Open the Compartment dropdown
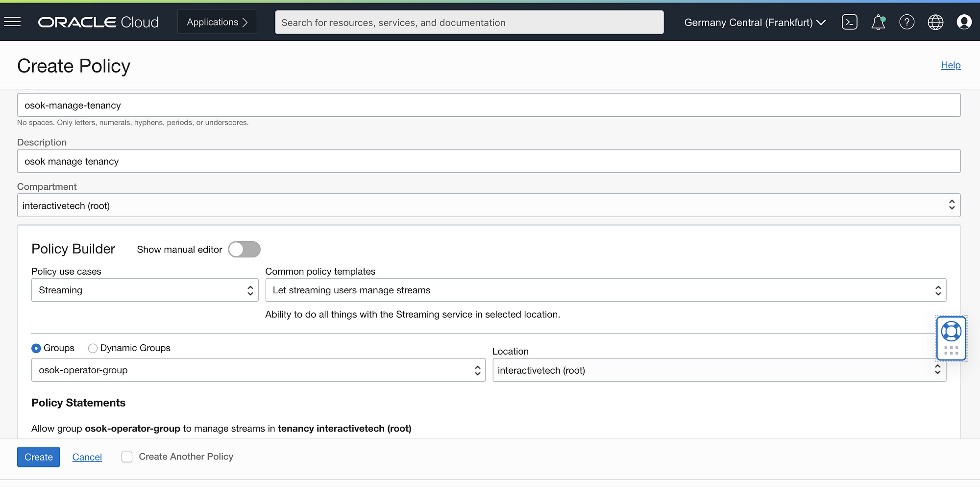Screen dimensions: 980x487 (x=489, y=205)
